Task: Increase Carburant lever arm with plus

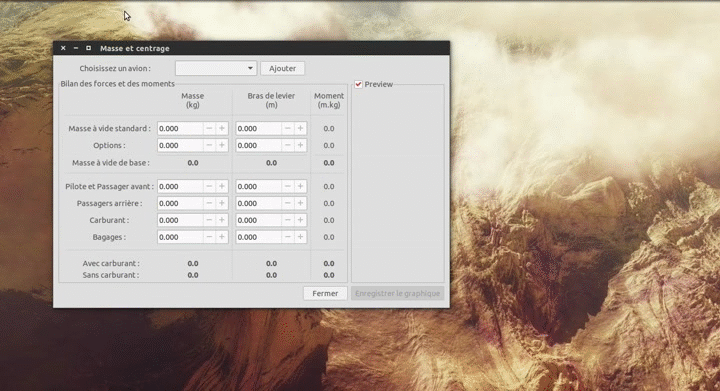Action: [x=300, y=220]
